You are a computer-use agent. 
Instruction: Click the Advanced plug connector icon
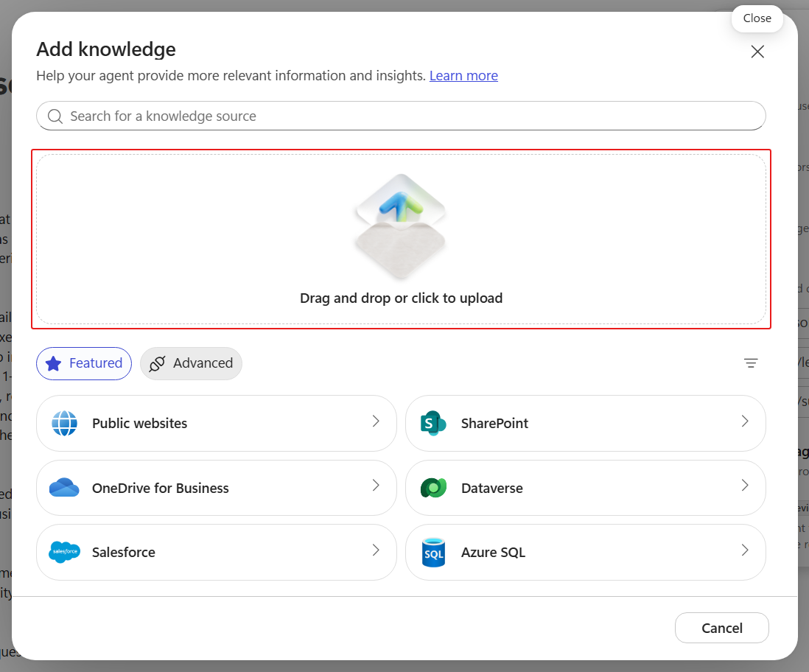tap(157, 363)
